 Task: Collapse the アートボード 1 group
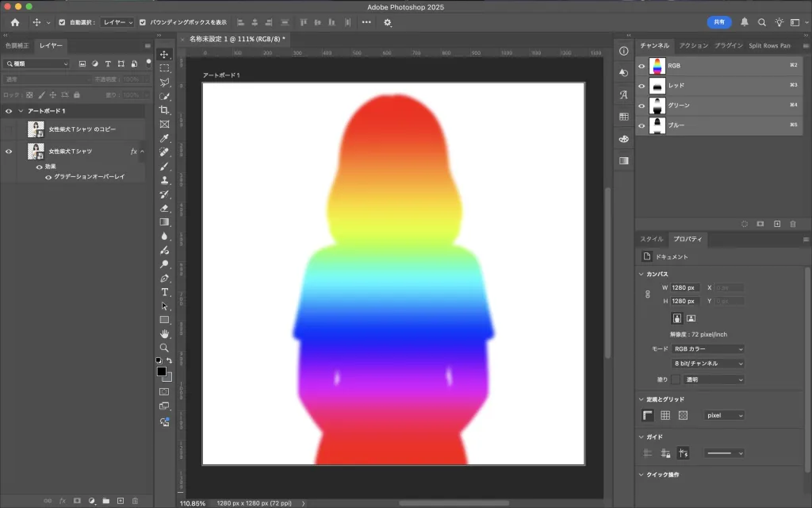[x=21, y=111]
